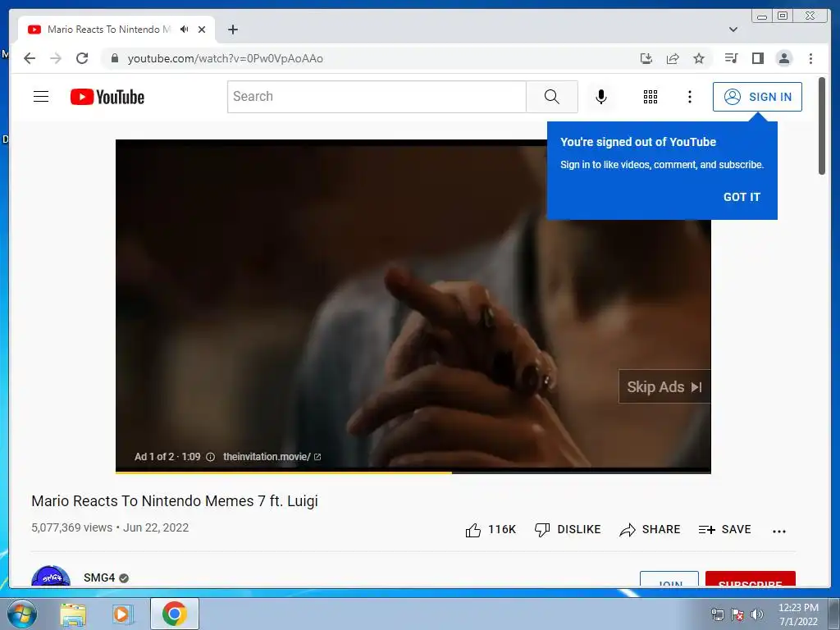The image size is (840, 630).
Task: Open the SMG4 channel avatar
Action: click(x=51, y=577)
